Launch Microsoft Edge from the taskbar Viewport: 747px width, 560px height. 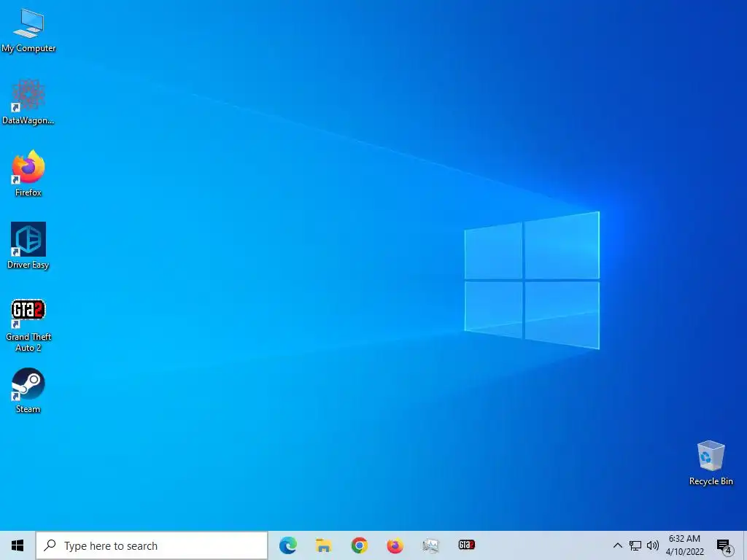pyautogui.click(x=287, y=545)
